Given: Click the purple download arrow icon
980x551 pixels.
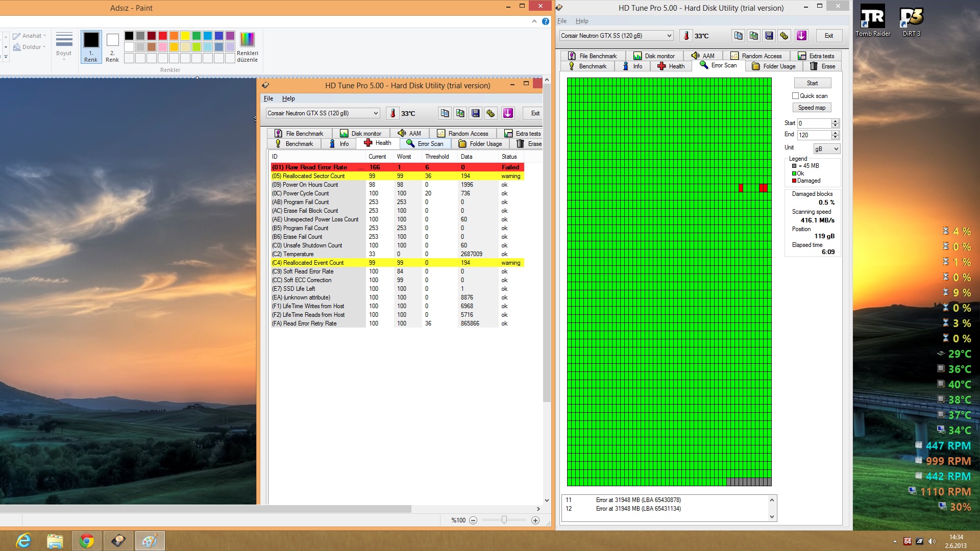Looking at the screenshot, I should (x=801, y=36).
